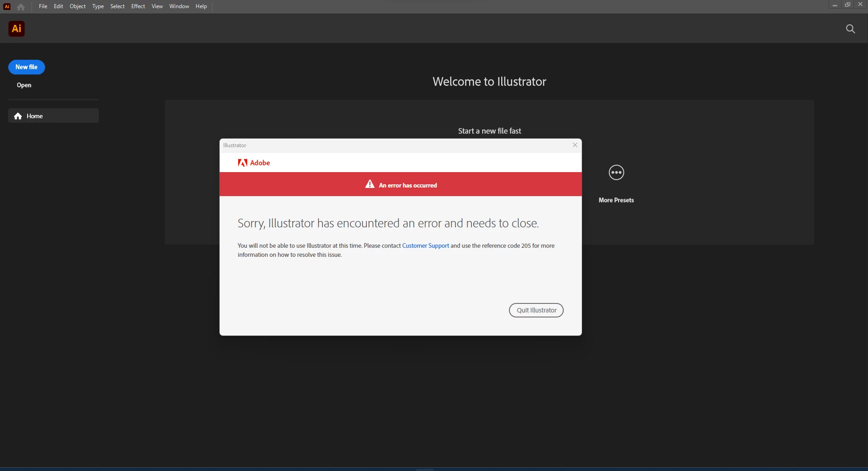Click the New file button
This screenshot has width=868, height=471.
point(26,67)
